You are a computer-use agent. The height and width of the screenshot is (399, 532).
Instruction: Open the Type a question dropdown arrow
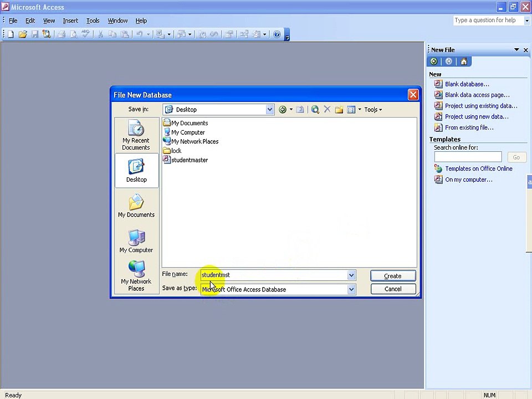tap(526, 21)
